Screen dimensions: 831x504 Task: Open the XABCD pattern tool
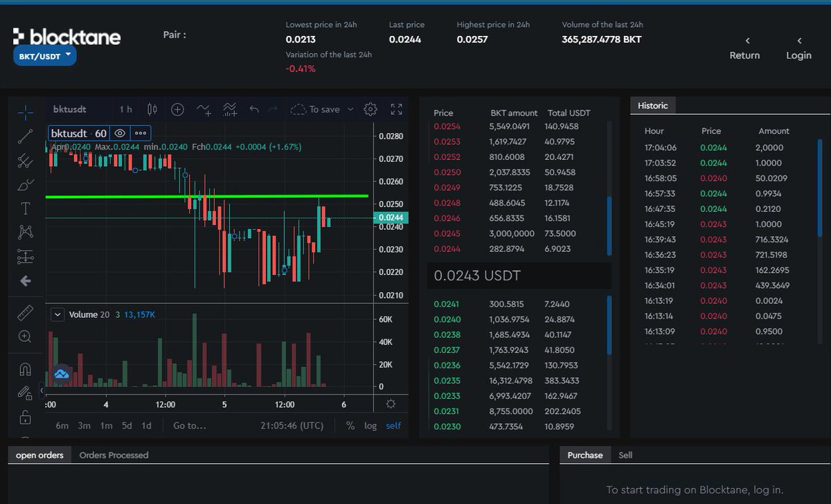coord(26,233)
